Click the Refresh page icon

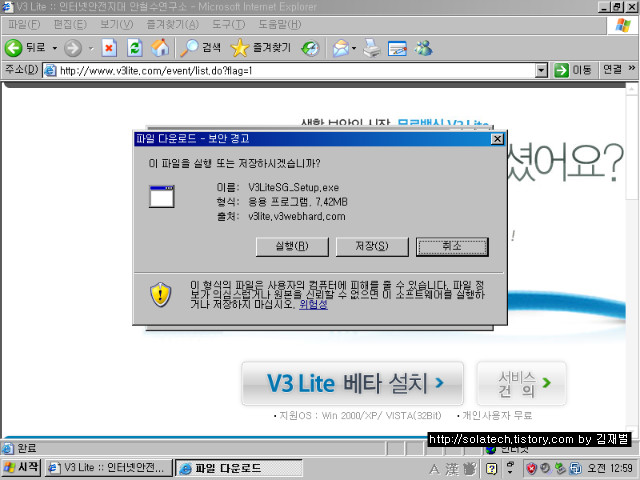click(134, 48)
